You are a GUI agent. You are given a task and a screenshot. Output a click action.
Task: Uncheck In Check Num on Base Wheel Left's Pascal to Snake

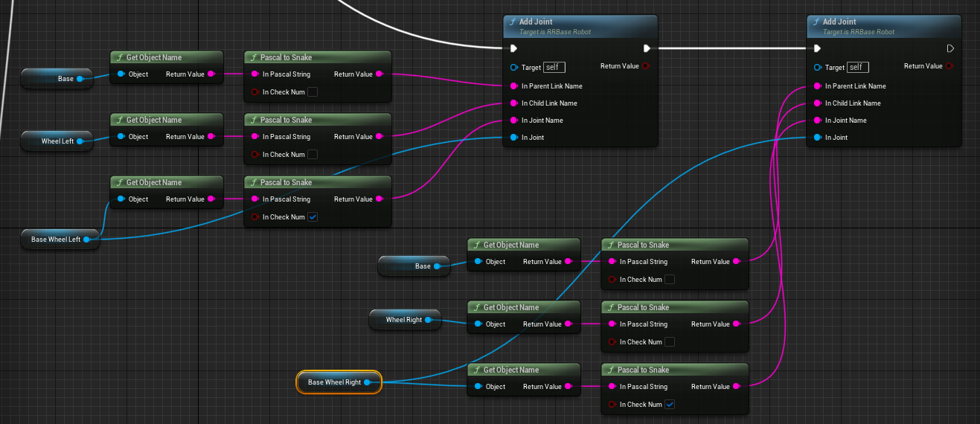point(313,217)
